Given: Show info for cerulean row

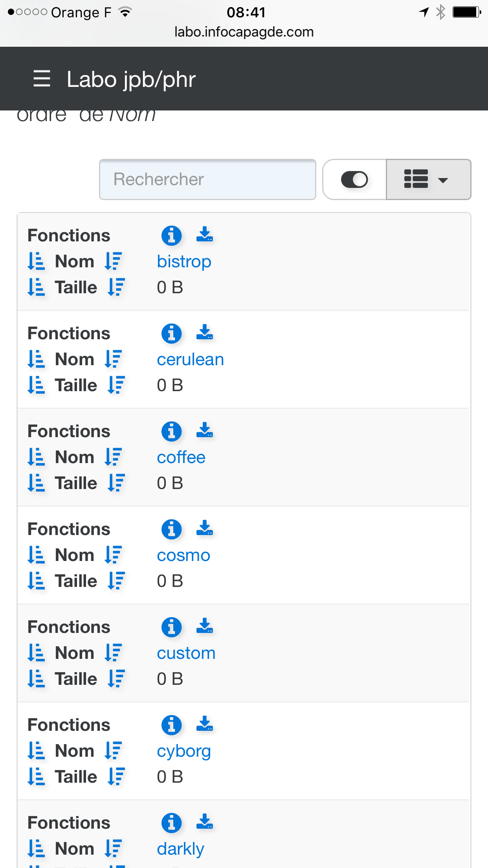Looking at the screenshot, I should (x=172, y=333).
